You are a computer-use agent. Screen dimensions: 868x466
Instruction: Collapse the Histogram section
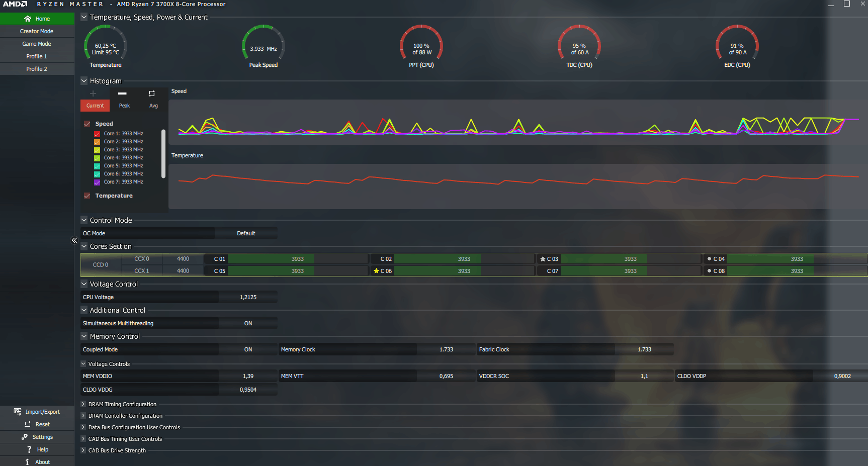pyautogui.click(x=84, y=80)
